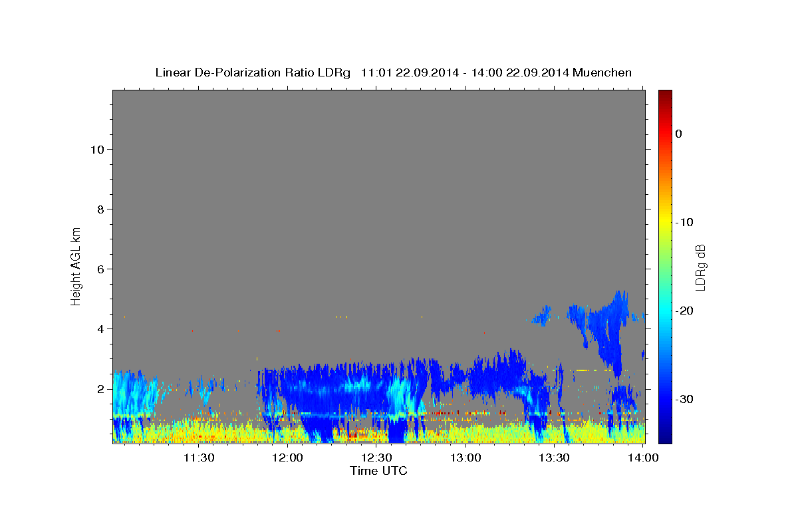Image resolution: width=798 pixels, height=532 pixels.
Task: Click the dark blue bottom of the colorbar
Action: tap(665, 437)
